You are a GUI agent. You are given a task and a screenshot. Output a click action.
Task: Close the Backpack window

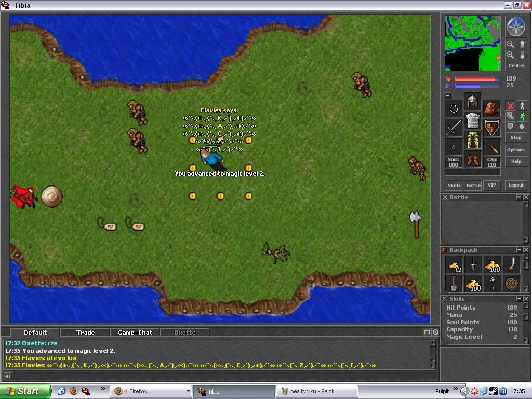(526, 250)
